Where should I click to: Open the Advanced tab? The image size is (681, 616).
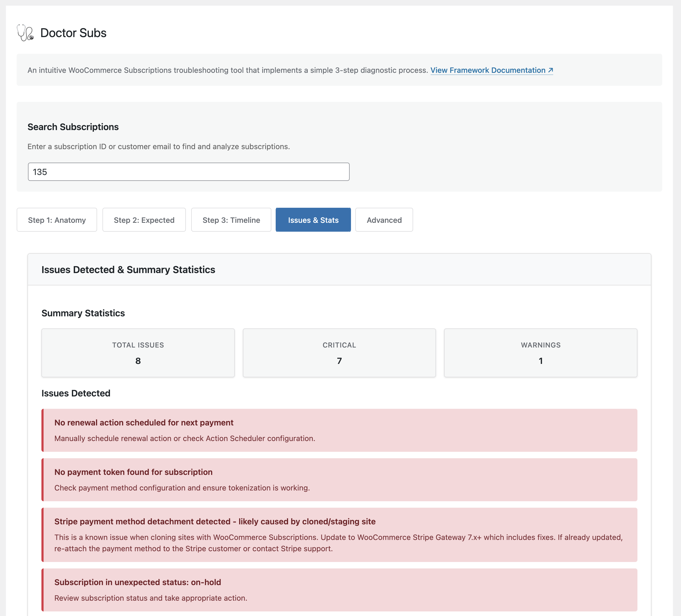(x=384, y=220)
